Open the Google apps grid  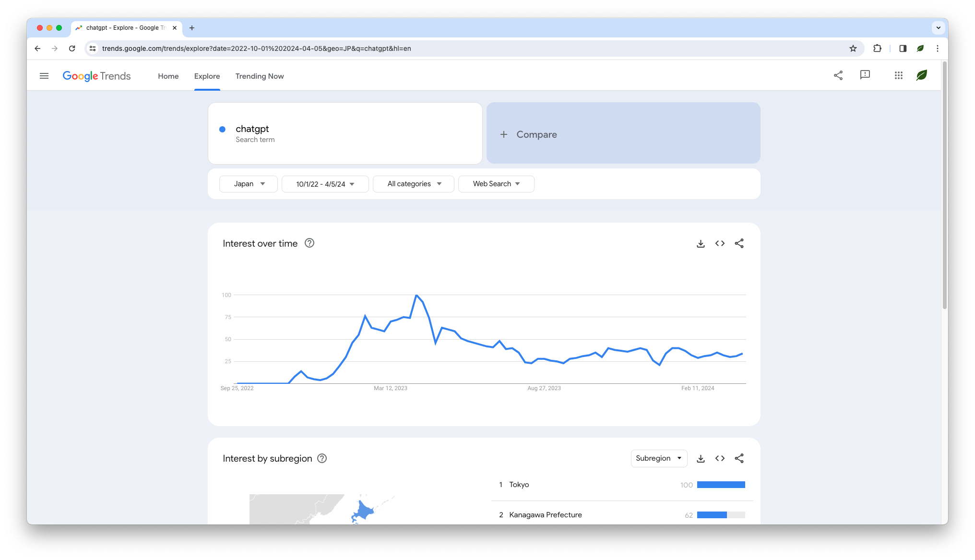tap(899, 75)
